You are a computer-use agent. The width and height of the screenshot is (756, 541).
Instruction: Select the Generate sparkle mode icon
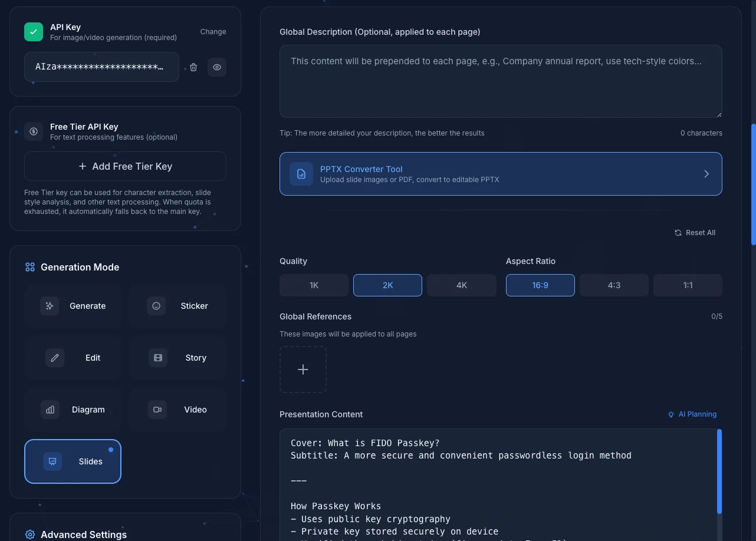pos(50,305)
